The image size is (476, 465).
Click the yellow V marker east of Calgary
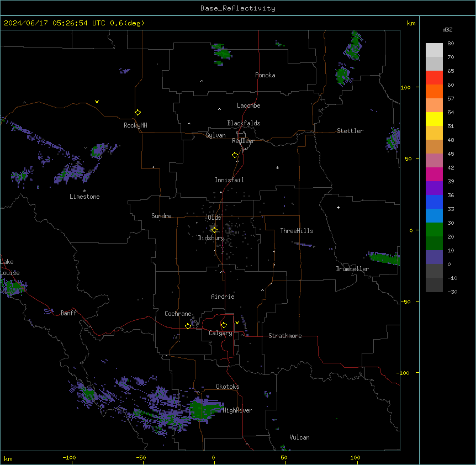tap(237, 323)
